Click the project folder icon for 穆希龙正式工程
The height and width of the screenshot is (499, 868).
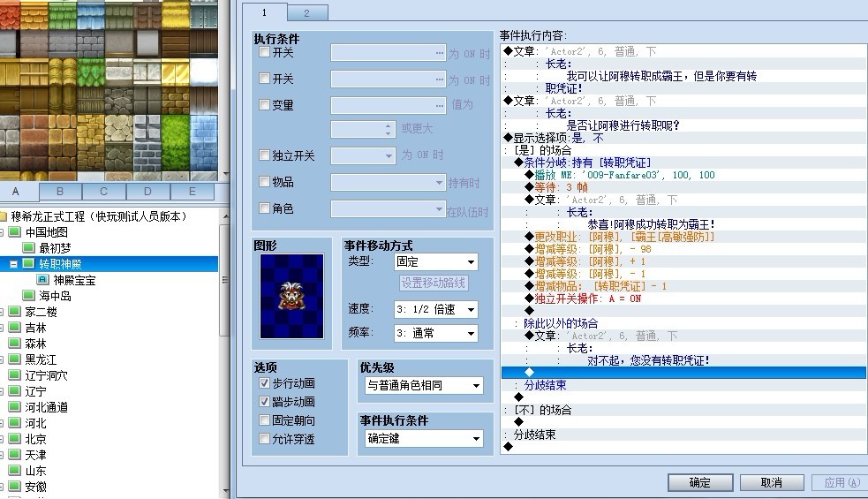3,216
